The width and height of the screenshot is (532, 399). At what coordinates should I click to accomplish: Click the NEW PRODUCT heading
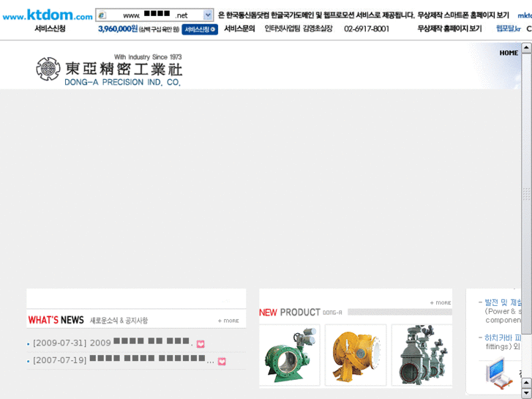pos(290,312)
